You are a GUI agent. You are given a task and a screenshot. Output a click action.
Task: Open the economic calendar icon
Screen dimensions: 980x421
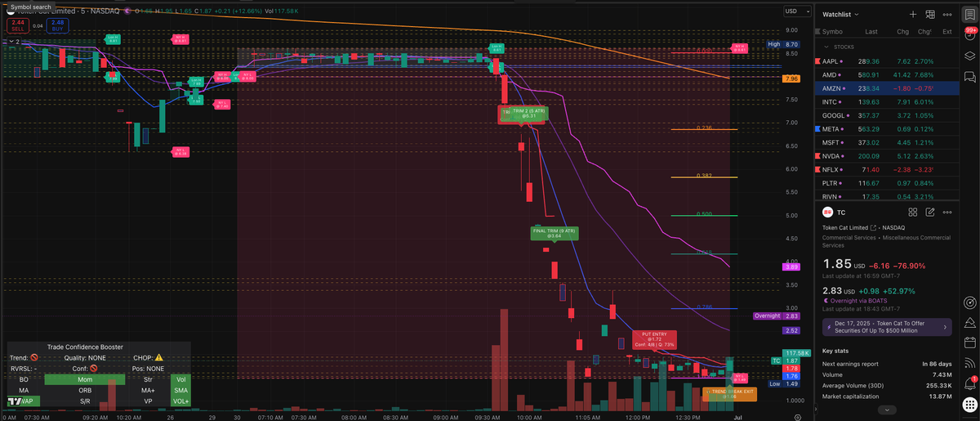pos(969,343)
